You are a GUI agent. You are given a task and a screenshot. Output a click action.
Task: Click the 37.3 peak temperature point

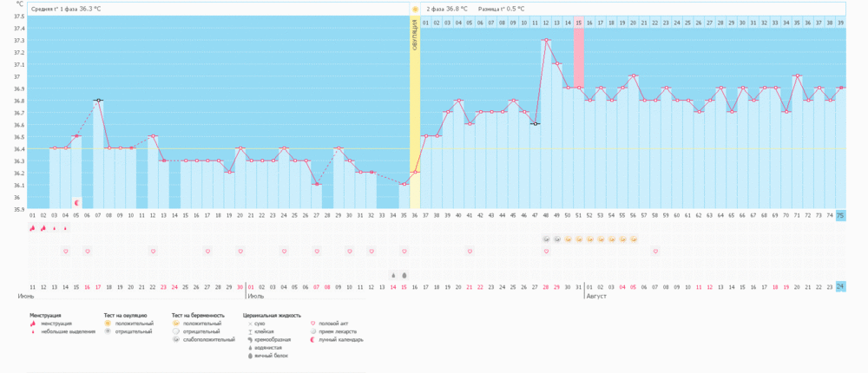point(546,40)
